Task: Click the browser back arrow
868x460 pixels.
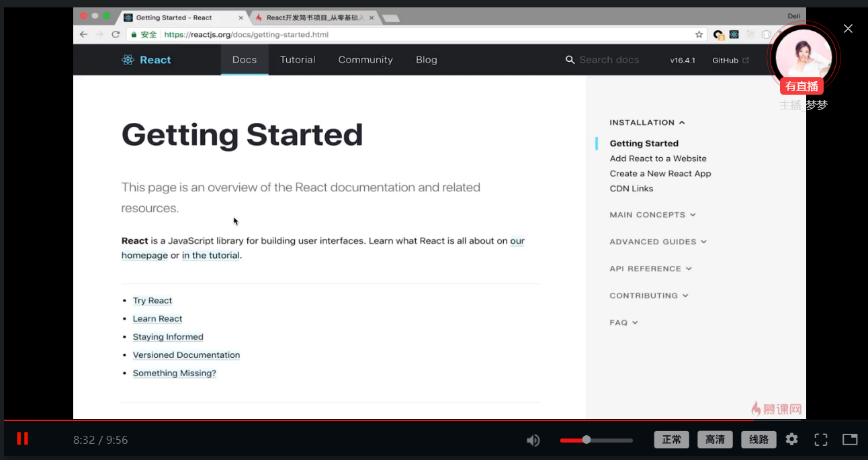Action: [83, 34]
